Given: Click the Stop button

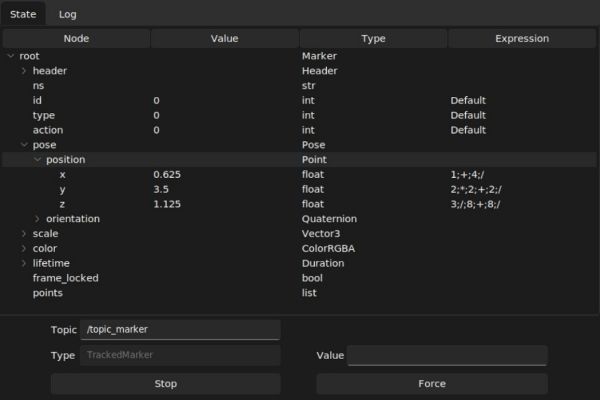Looking at the screenshot, I should pyautogui.click(x=165, y=384).
